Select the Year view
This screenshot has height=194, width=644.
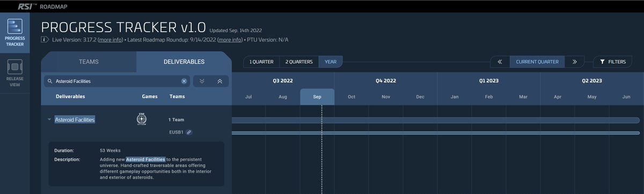click(331, 62)
